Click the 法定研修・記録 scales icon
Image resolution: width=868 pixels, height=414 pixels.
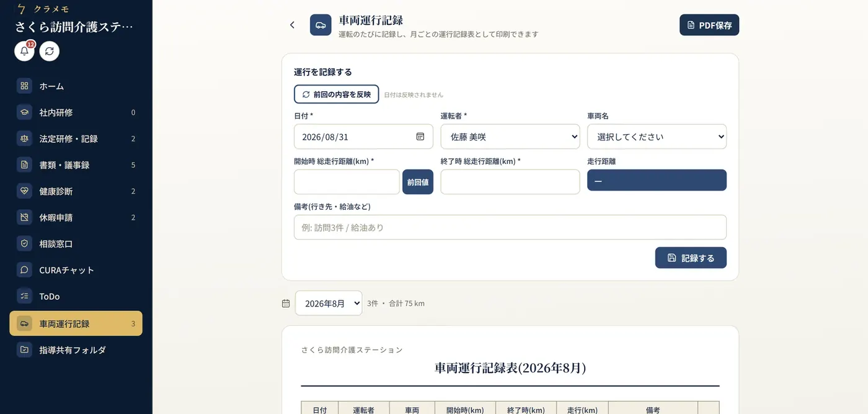pos(24,138)
